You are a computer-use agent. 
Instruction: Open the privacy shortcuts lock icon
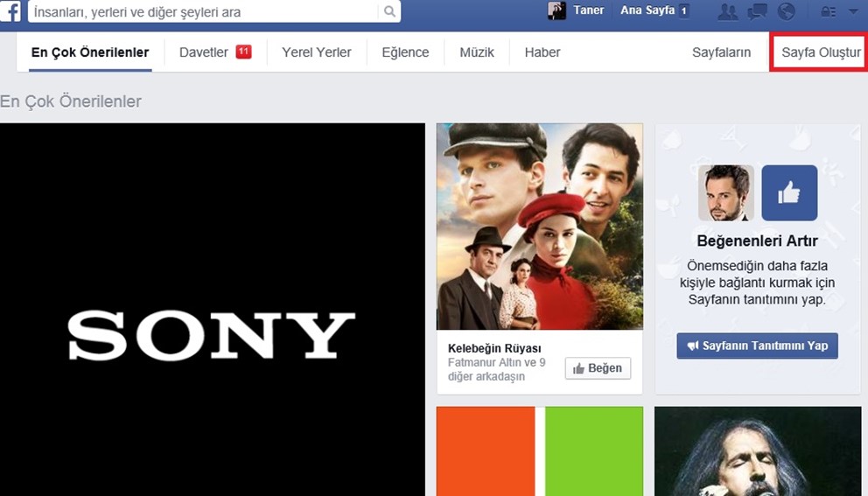pyautogui.click(x=828, y=11)
